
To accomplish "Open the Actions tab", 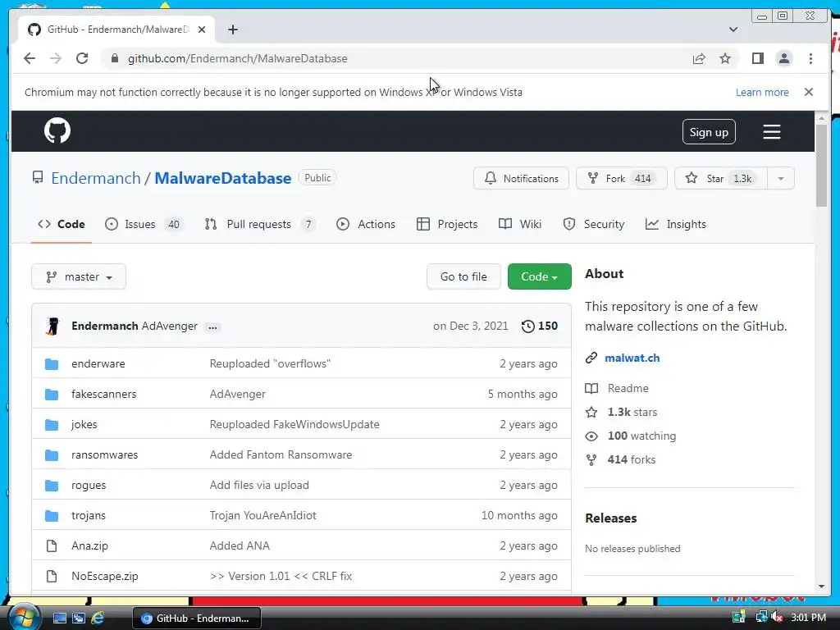I will (x=366, y=225).
